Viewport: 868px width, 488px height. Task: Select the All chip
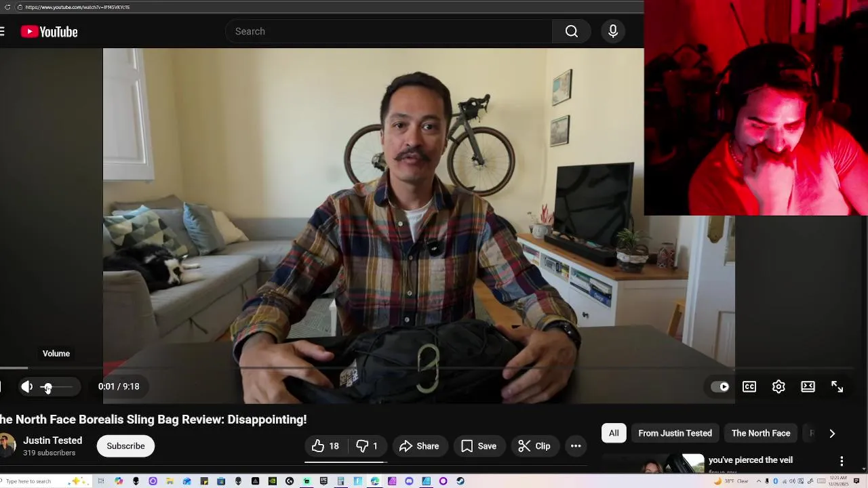[614, 433]
